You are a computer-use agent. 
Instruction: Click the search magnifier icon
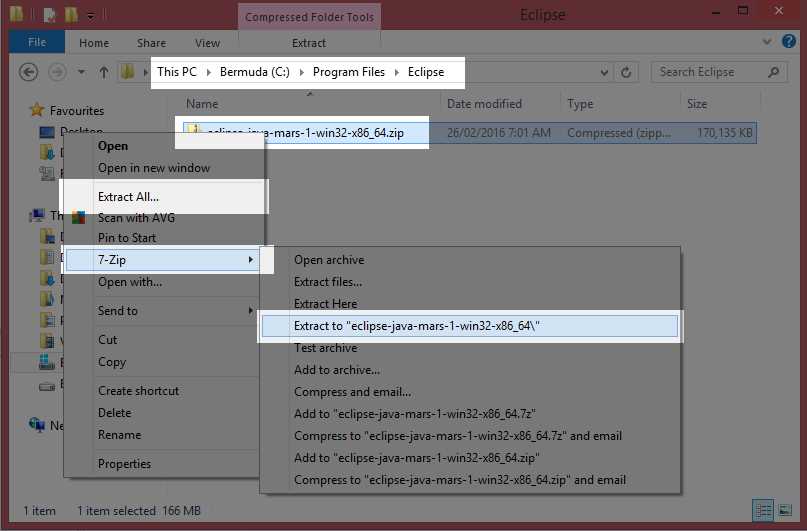pyautogui.click(x=773, y=72)
